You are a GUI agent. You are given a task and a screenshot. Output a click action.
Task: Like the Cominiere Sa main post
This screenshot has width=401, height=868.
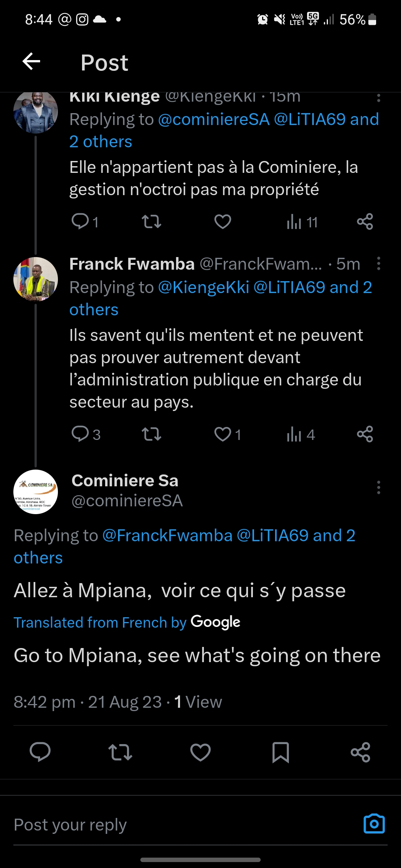[x=200, y=753]
